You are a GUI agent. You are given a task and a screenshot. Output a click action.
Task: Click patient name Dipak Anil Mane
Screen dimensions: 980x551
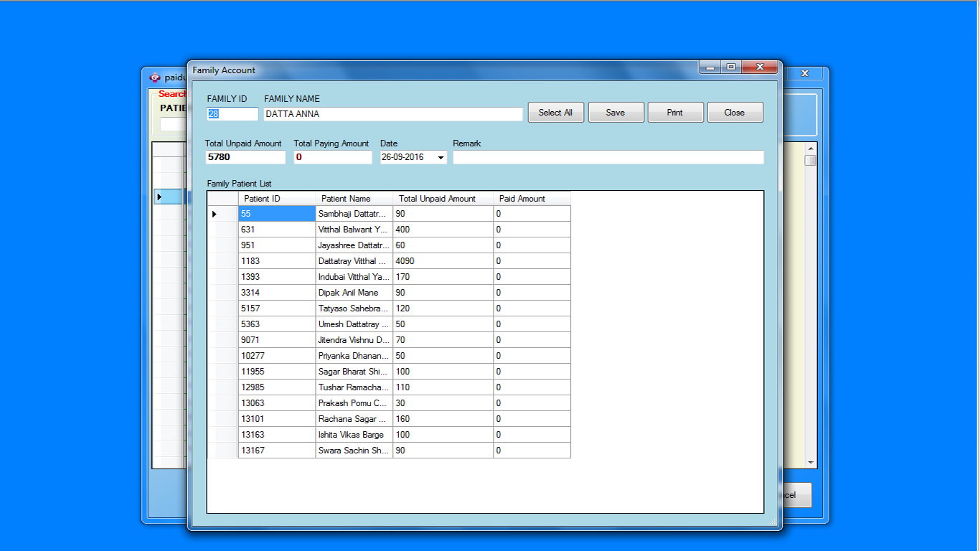[354, 293]
